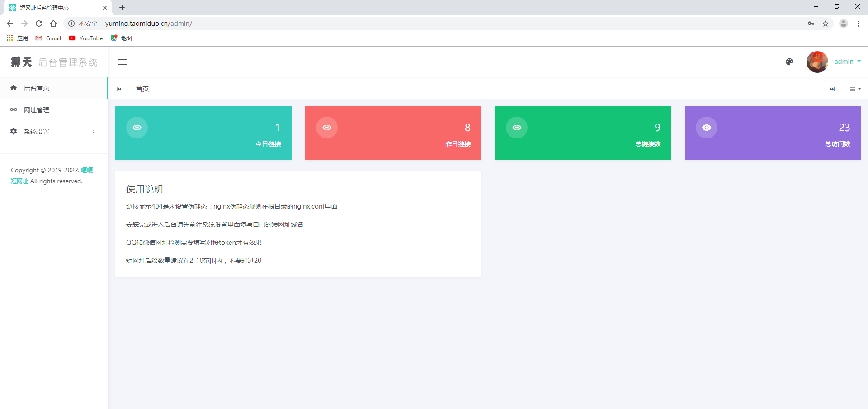
Task: Open the admin user dropdown
Action: coord(847,62)
